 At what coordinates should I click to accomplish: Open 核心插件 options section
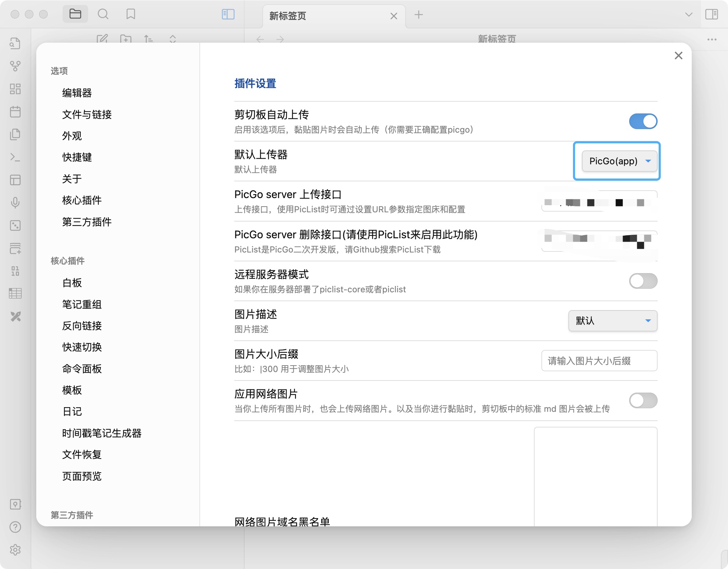82,200
